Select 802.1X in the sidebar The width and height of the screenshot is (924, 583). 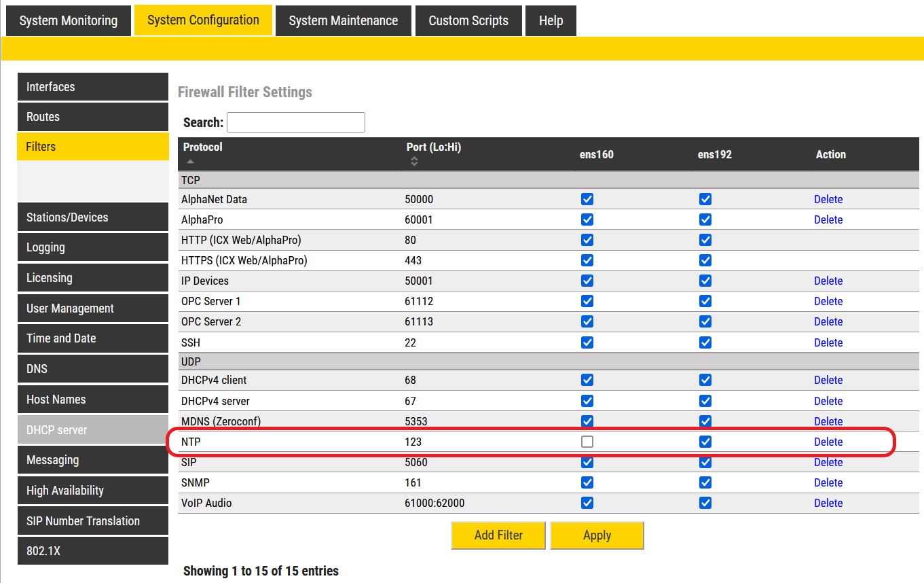coord(92,551)
